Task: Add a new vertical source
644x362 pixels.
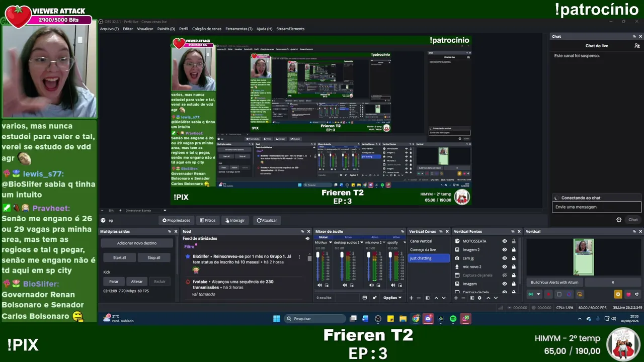Action: coord(456,298)
